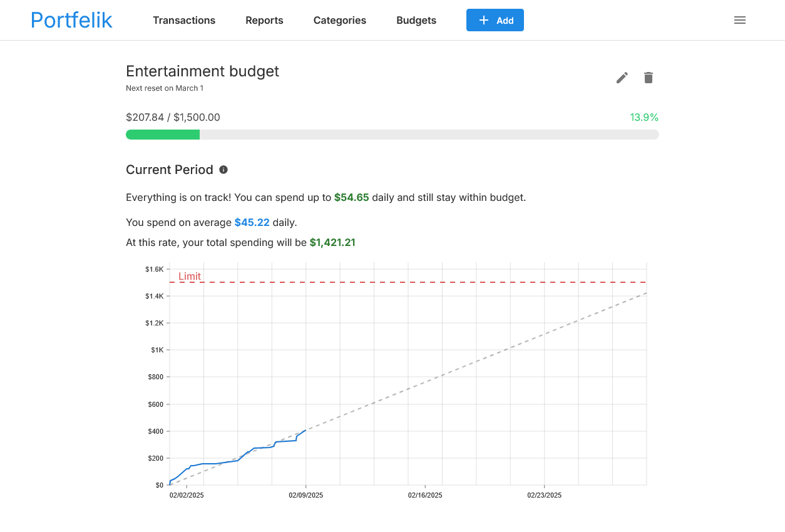This screenshot has width=785, height=532.
Task: Click the Entertainment budget heading
Action: click(202, 71)
